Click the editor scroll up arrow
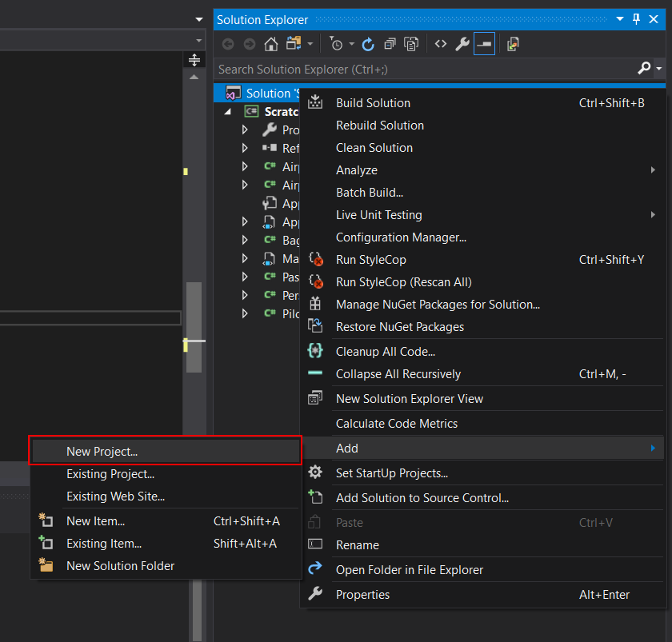This screenshot has height=642, width=672. (x=194, y=77)
